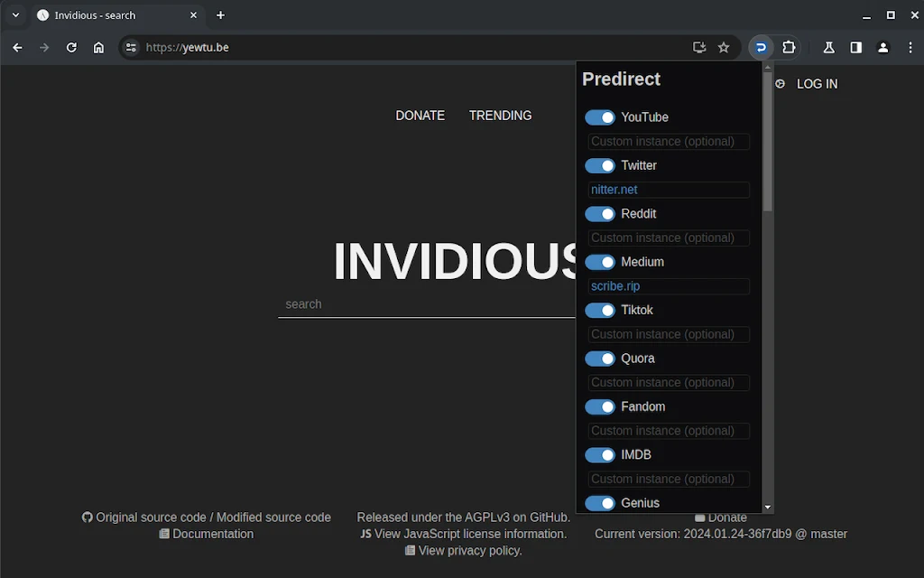Open the Chrome three-dot menu

(x=910, y=48)
